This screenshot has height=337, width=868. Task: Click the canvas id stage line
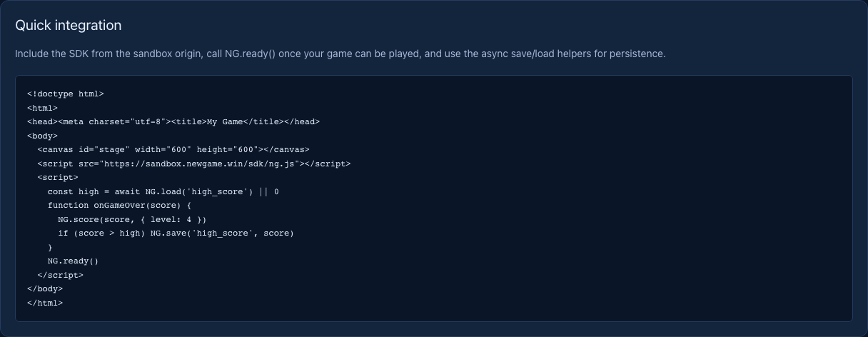pyautogui.click(x=173, y=149)
